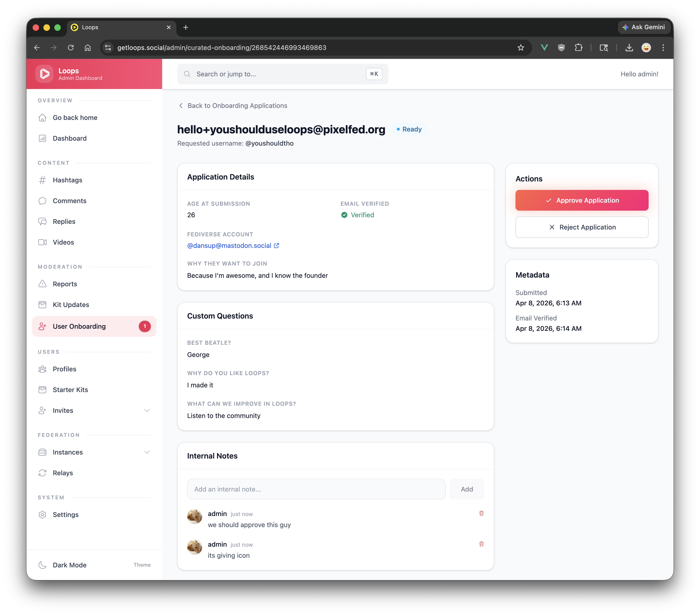The height and width of the screenshot is (615, 700).
Task: Click the User Onboarding person-plus icon
Action: coord(42,326)
